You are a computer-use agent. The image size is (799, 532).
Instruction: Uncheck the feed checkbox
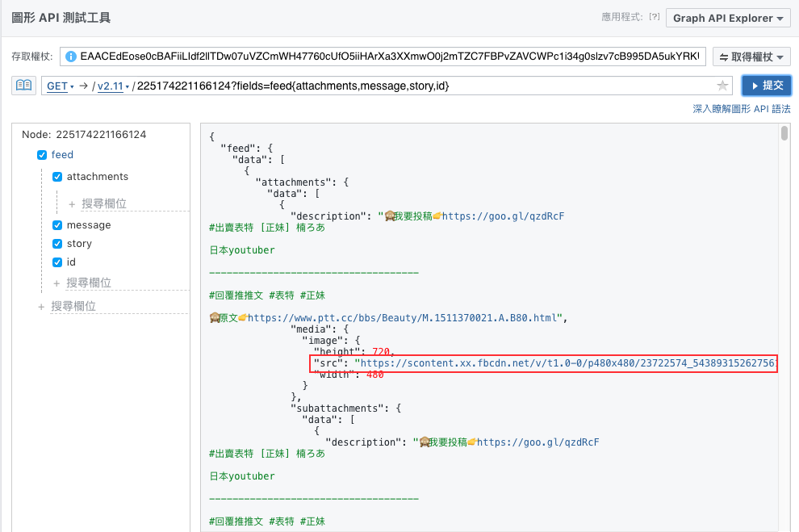click(x=42, y=155)
